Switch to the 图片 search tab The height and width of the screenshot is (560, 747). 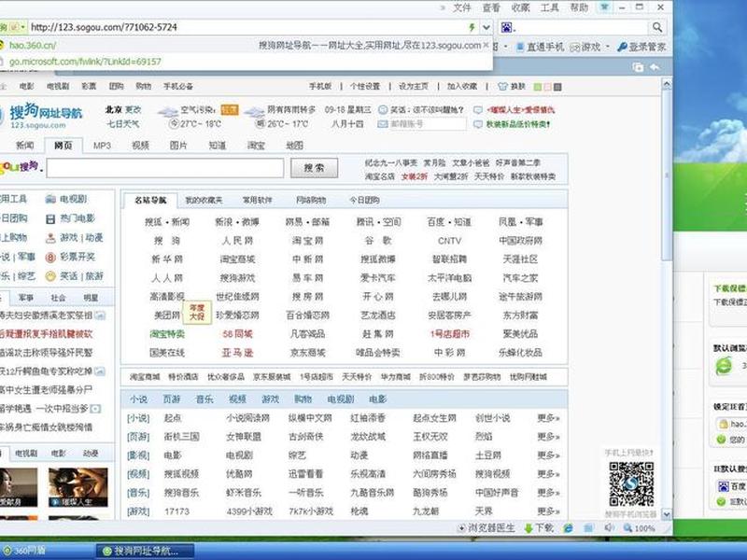178,146
